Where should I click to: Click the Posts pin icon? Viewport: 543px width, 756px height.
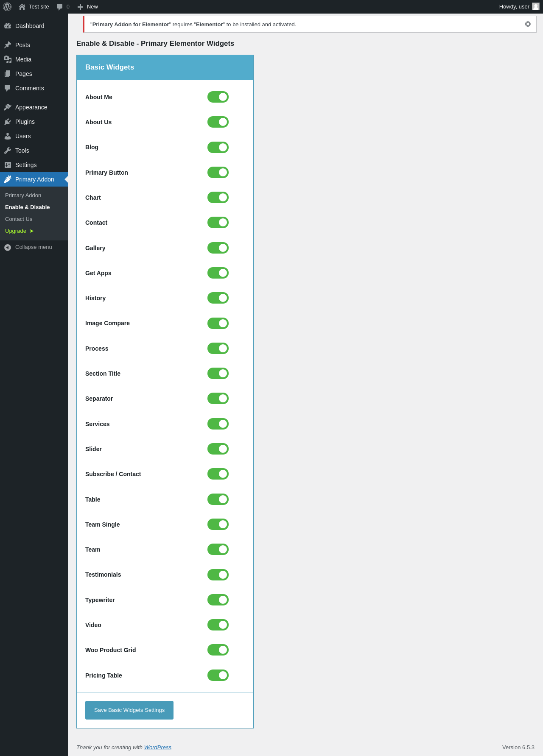8,45
